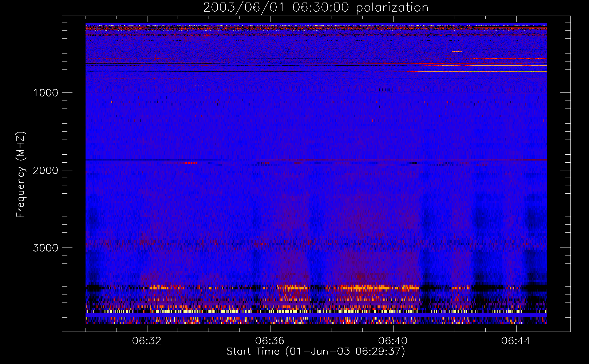Viewport: 589px width, 364px height.
Task: Click the 'Start Time (01-Jun-03 06:29:37)' axis label
Action: [x=316, y=352]
